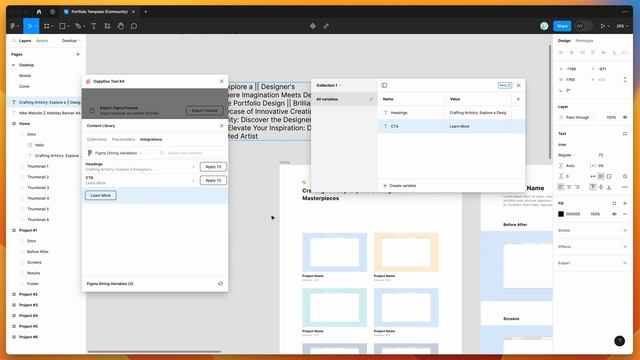Click the link icon in the top toolbar
This screenshot has width=640, height=360.
(x=326, y=26)
